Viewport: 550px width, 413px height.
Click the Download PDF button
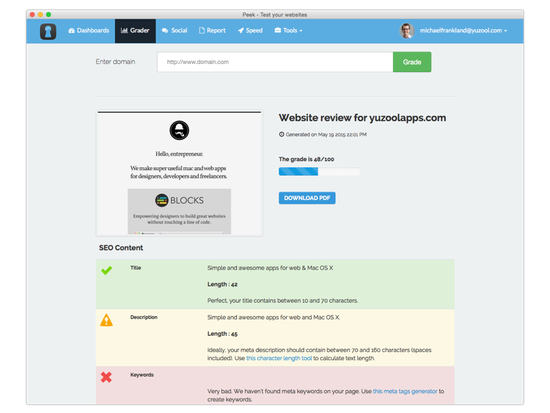pos(307,198)
